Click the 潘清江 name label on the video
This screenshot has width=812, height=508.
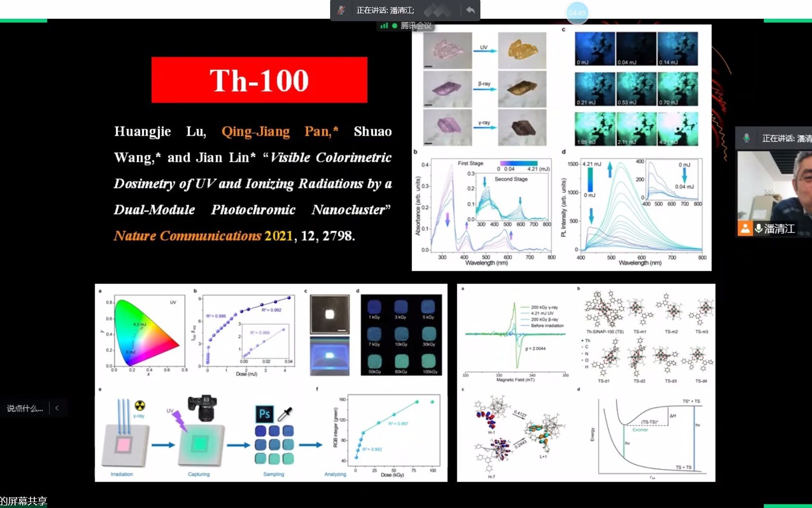[779, 229]
